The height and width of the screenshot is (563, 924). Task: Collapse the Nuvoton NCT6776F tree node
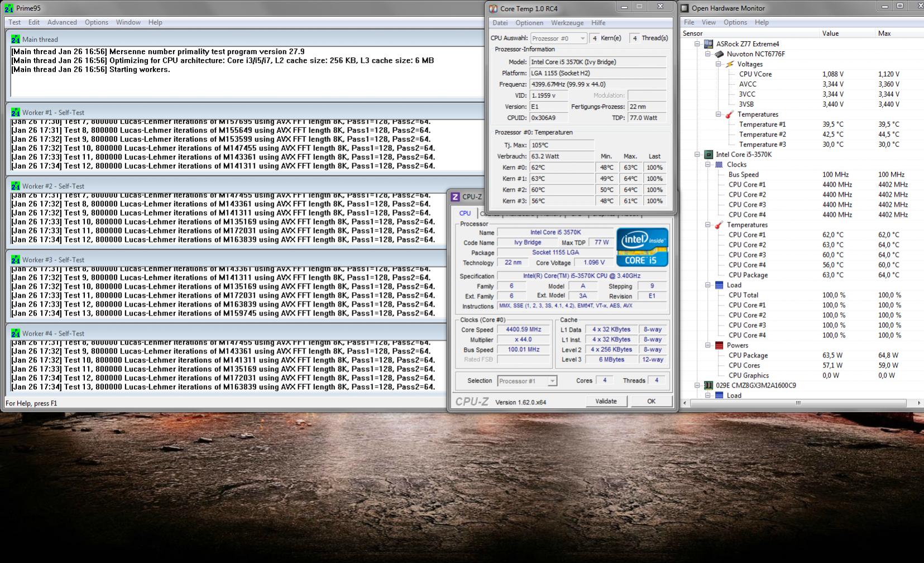(x=708, y=54)
